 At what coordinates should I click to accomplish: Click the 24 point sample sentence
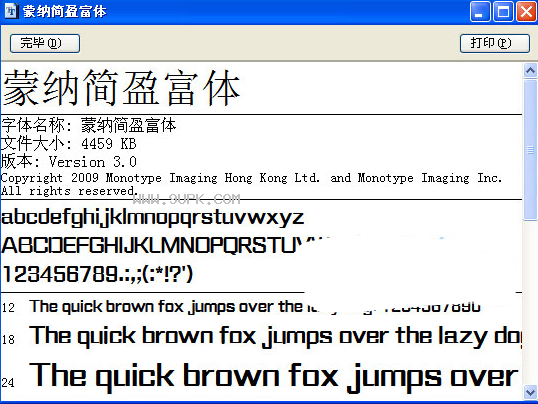[274, 376]
